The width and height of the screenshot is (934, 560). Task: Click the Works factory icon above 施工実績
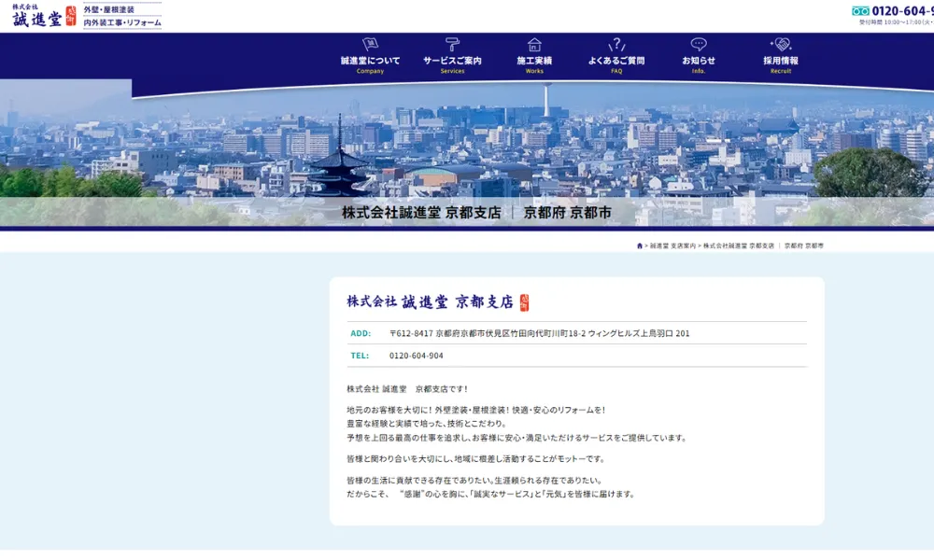click(534, 41)
